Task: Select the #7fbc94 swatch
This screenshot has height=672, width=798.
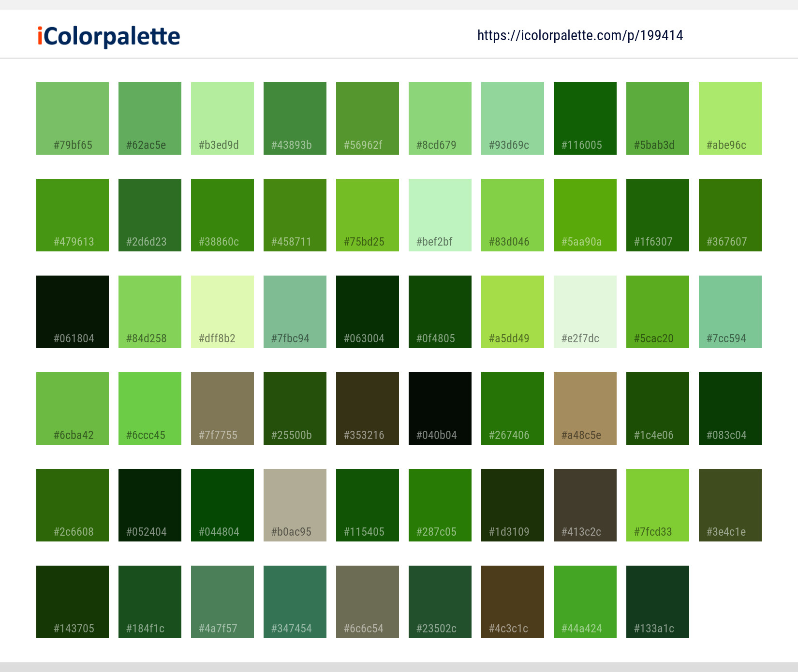Action: click(295, 312)
